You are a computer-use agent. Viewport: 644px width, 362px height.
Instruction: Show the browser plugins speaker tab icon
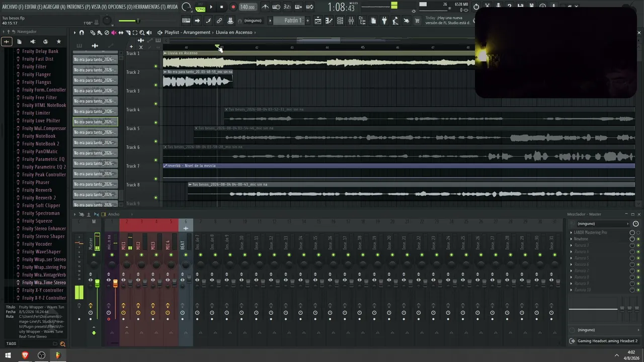[x=32, y=41]
